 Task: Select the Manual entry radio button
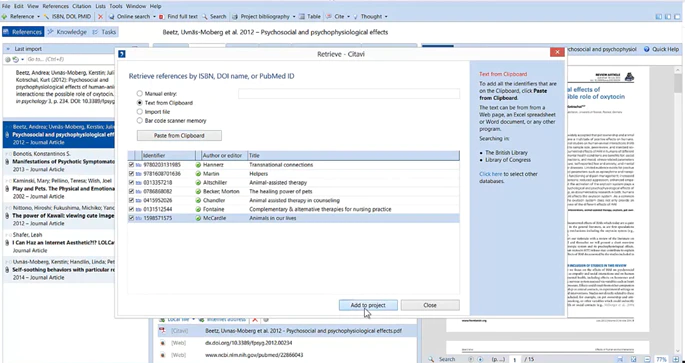click(140, 93)
